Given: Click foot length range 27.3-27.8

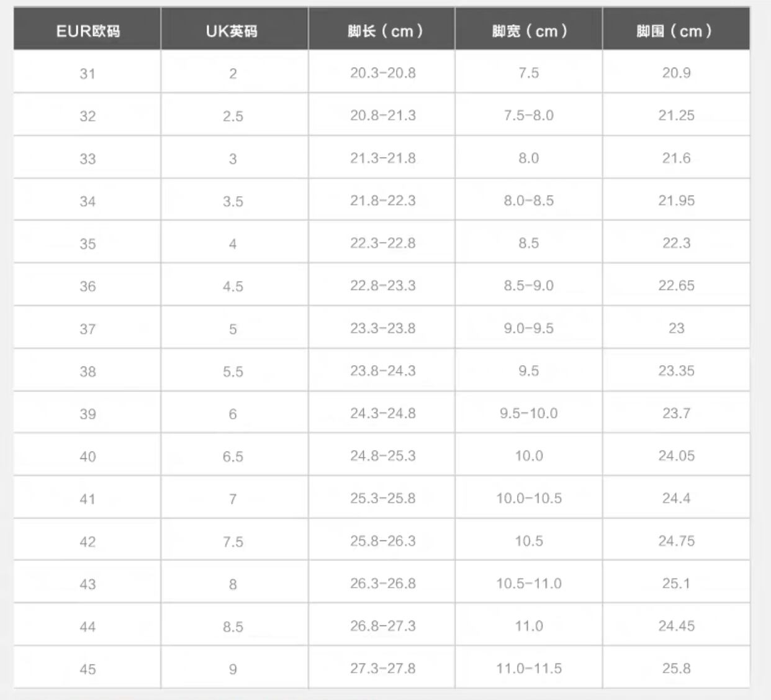Looking at the screenshot, I should pos(383,668).
